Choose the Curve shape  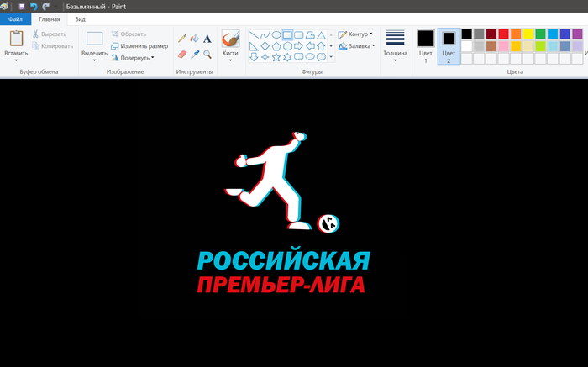point(265,35)
